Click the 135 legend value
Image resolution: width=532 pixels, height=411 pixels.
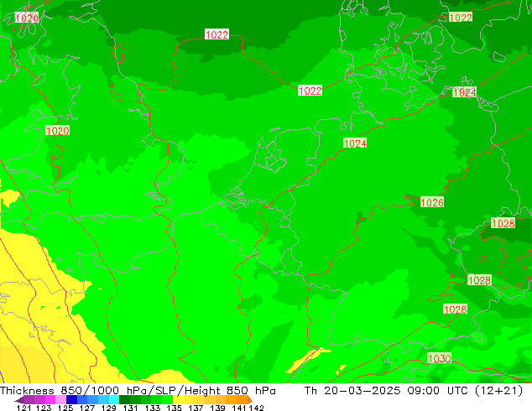tap(174, 408)
